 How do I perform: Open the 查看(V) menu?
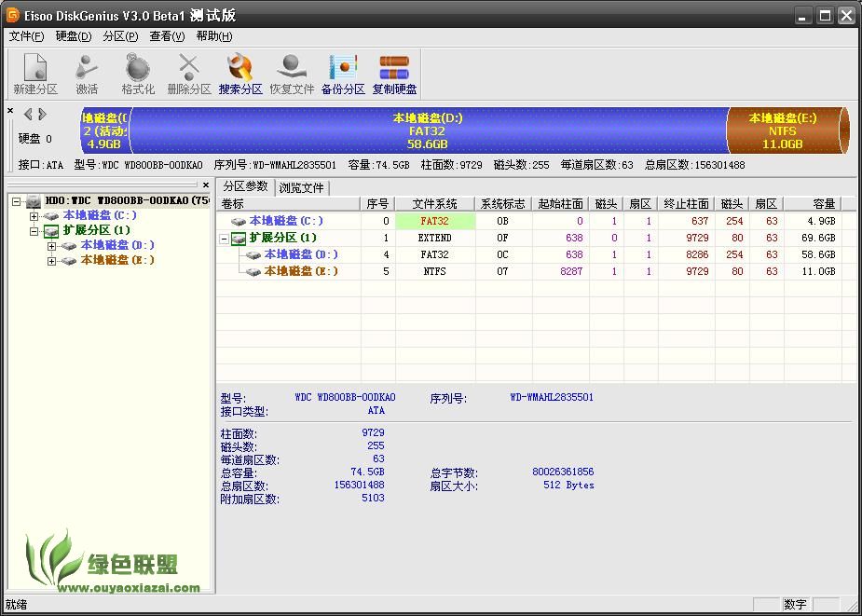[x=167, y=37]
